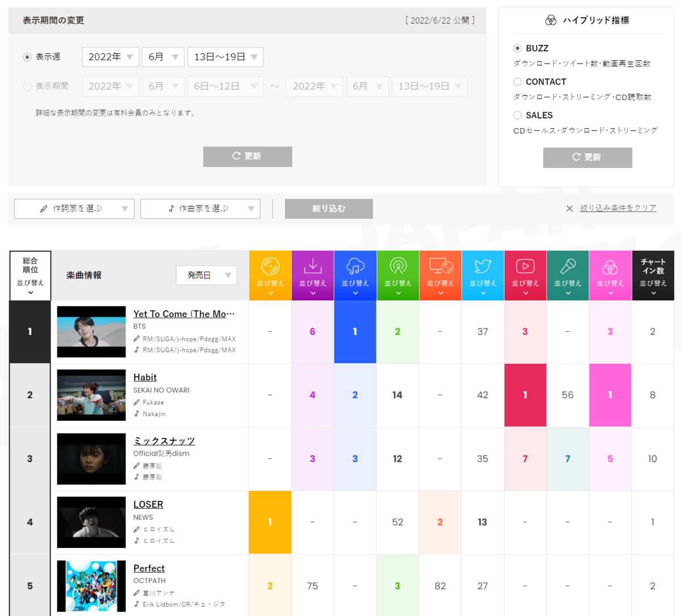
Task: Click the 2022/6/22 公開 date text
Action: point(440,20)
